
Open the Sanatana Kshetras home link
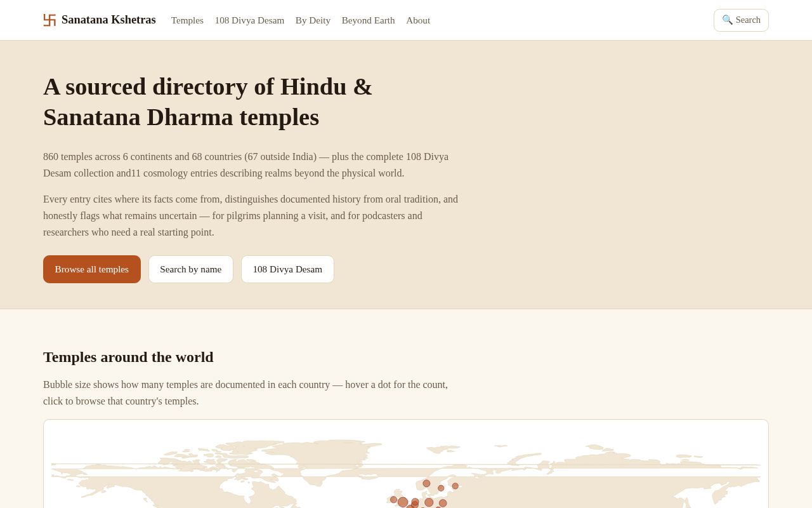tap(100, 20)
